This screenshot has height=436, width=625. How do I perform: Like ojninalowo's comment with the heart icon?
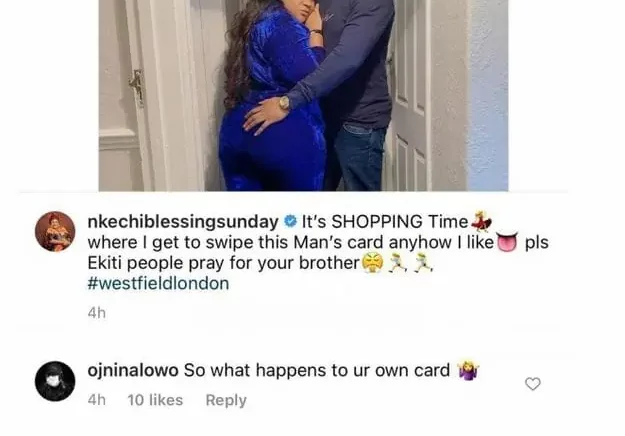pos(533,384)
